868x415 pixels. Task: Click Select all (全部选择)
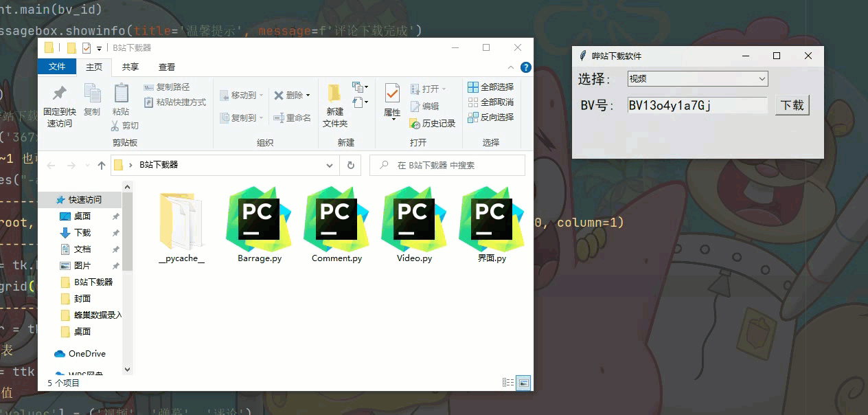click(x=490, y=87)
